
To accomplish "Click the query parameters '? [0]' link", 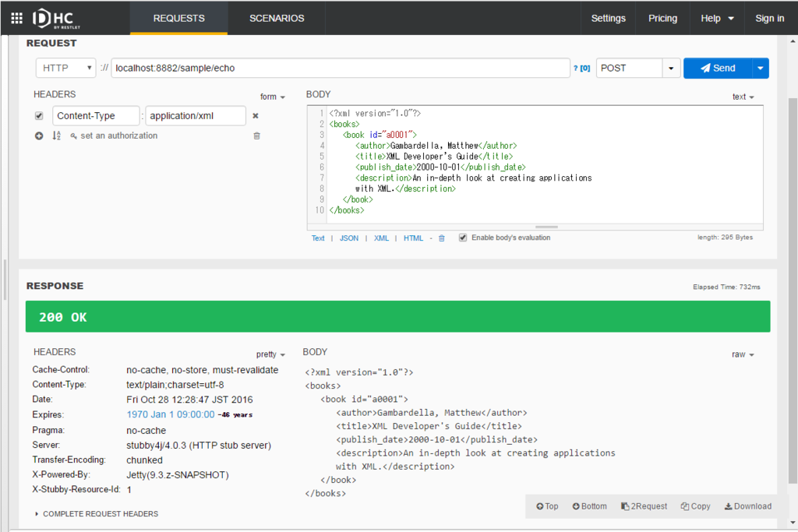I will click(x=581, y=68).
